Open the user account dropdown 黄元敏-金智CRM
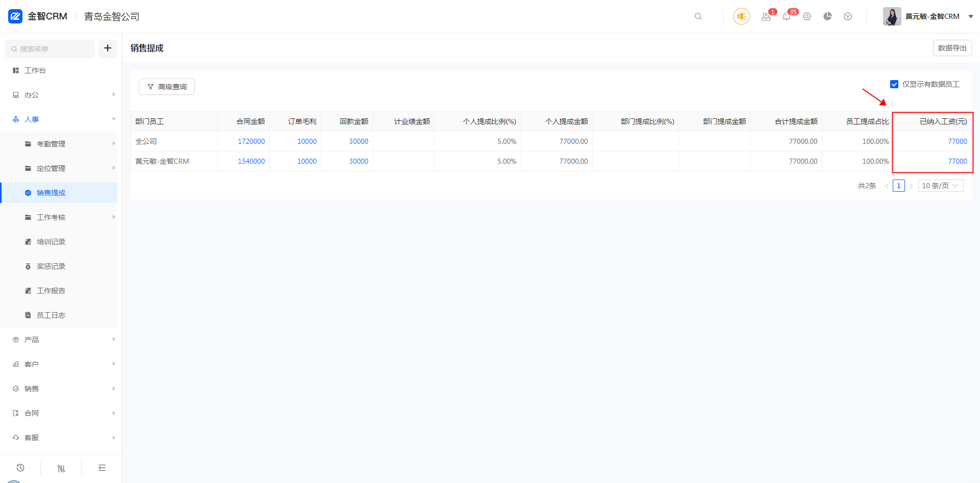This screenshot has width=980, height=483. [928, 16]
